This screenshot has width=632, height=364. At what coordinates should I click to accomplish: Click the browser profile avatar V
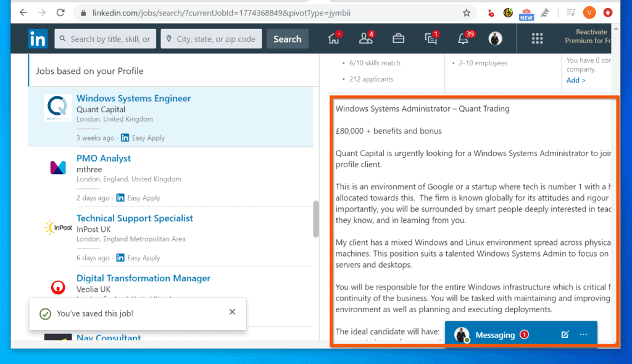click(x=589, y=13)
